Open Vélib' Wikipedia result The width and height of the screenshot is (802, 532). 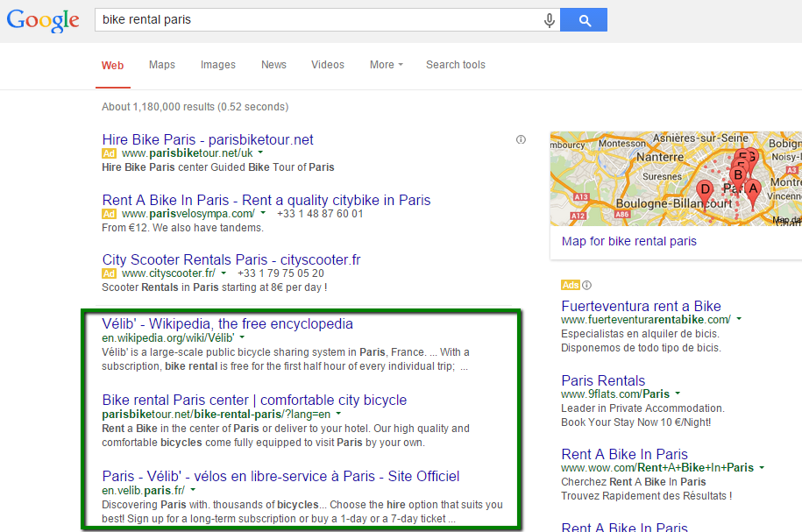point(228,323)
